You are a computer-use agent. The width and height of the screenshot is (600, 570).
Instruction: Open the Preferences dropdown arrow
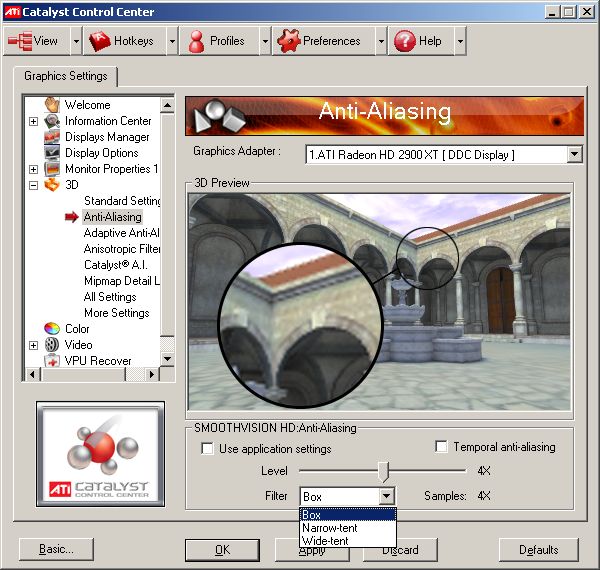click(381, 41)
